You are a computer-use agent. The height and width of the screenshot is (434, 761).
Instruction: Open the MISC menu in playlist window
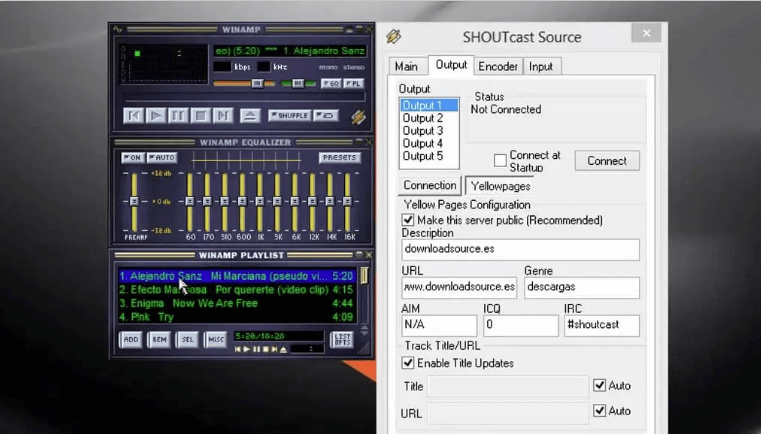(215, 339)
